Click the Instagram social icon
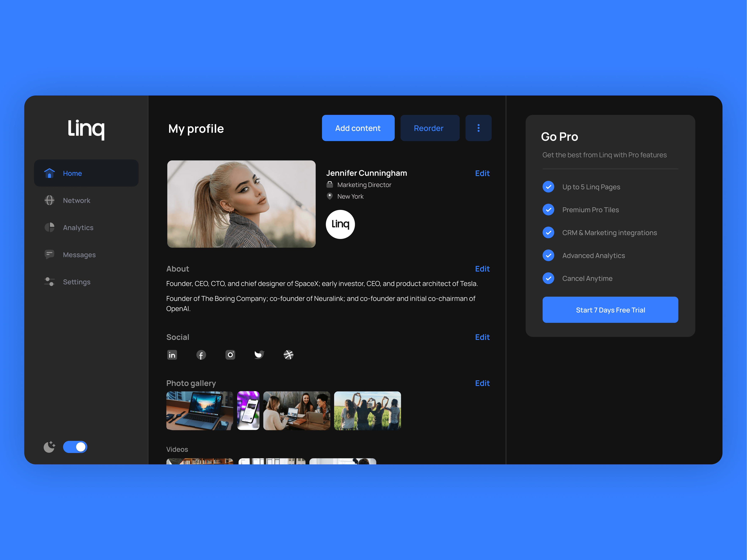 coord(230,355)
